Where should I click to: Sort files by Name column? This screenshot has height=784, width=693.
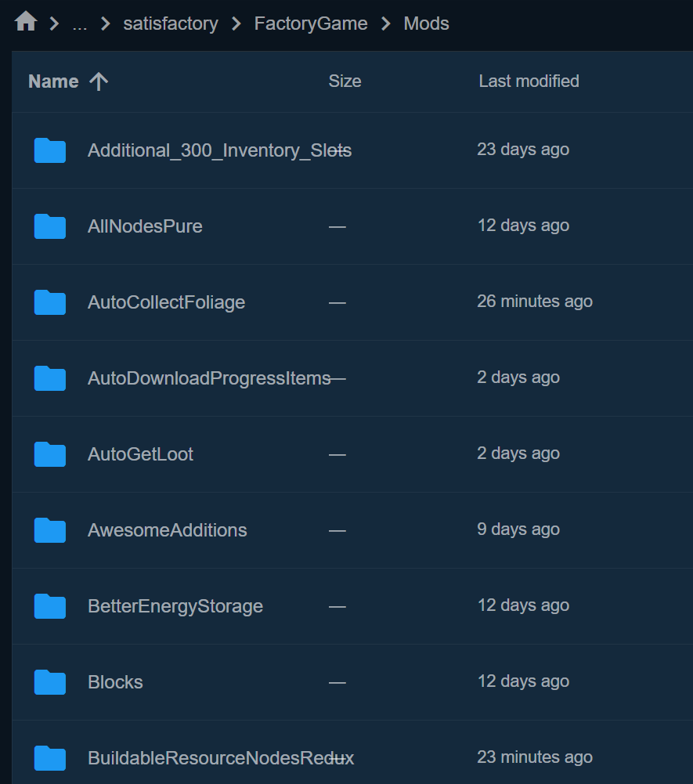pos(53,81)
